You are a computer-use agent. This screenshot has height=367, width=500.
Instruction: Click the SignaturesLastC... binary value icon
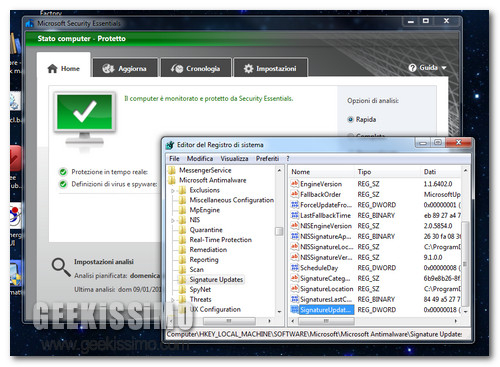pyautogui.click(x=295, y=299)
